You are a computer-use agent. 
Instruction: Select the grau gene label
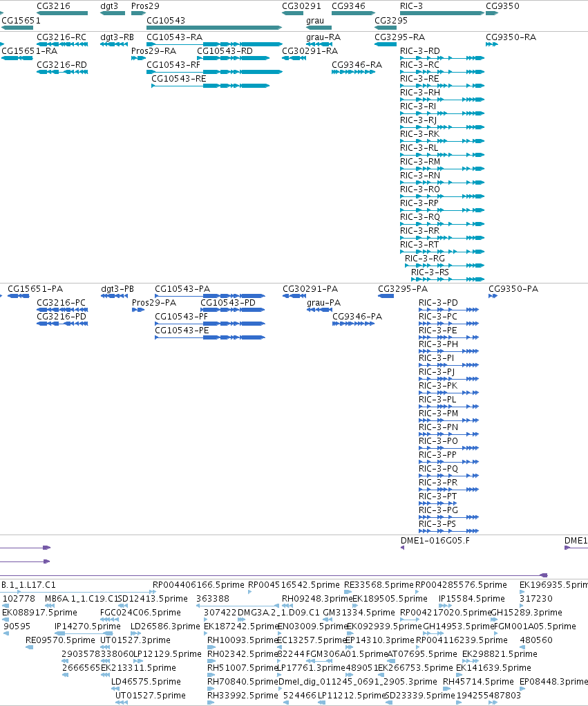point(315,21)
